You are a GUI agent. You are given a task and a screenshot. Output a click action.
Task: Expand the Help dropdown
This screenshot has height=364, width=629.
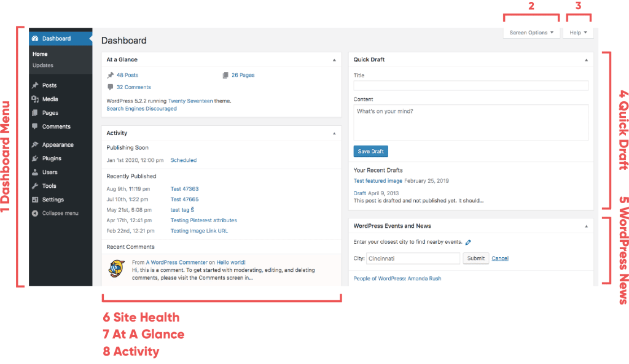(x=577, y=32)
